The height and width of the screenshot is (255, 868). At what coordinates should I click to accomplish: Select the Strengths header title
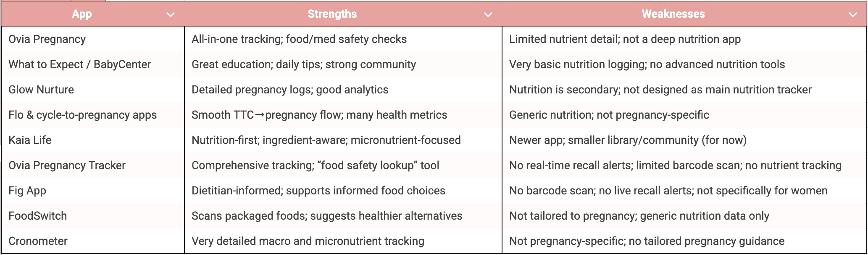click(332, 14)
